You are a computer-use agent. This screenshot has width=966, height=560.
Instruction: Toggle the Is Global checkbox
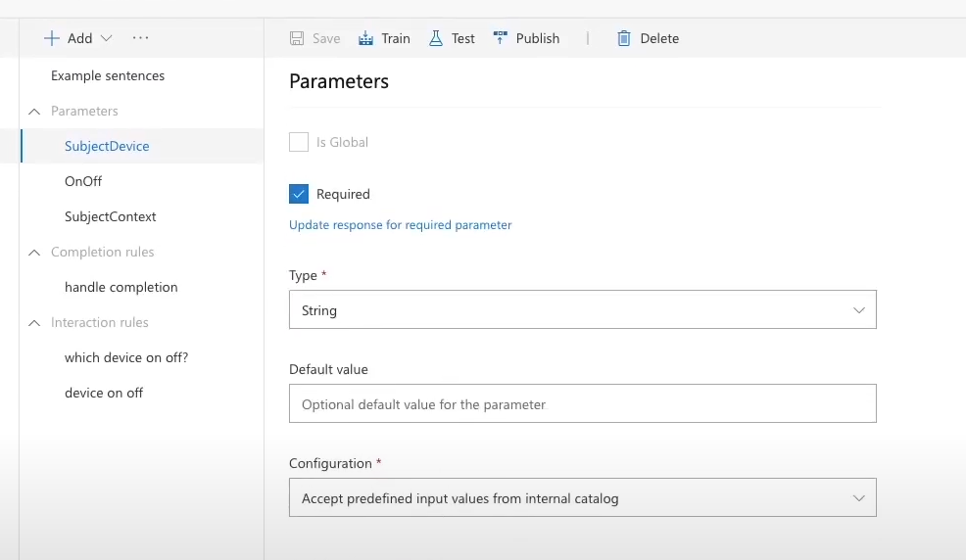pos(299,142)
